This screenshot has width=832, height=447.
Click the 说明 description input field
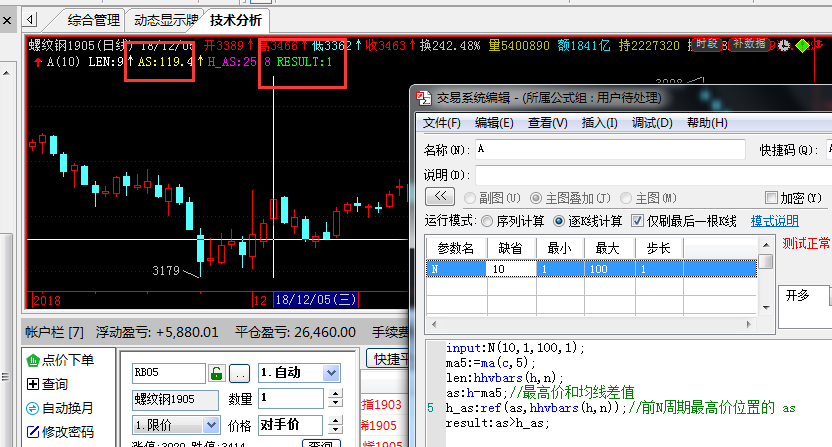tap(653, 175)
